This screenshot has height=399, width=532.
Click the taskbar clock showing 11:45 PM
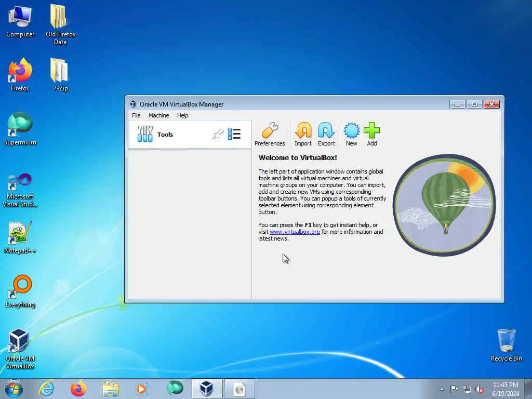(506, 389)
